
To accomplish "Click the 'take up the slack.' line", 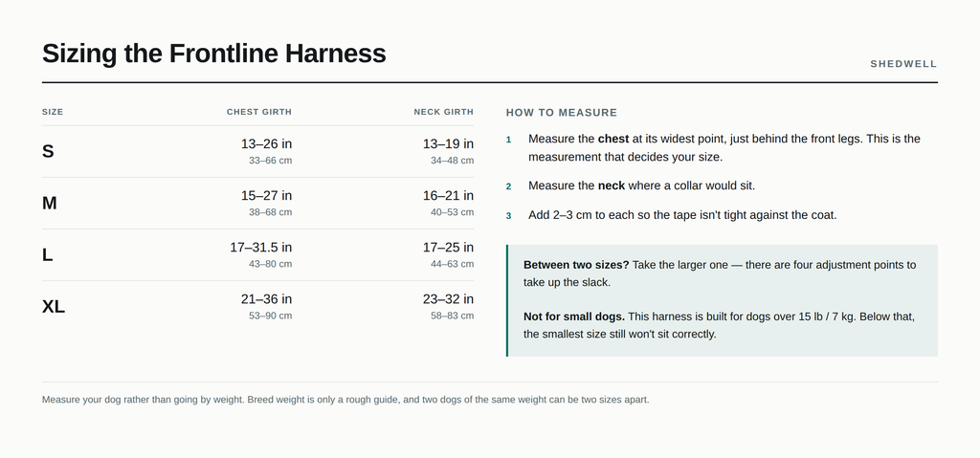I will 567,282.
